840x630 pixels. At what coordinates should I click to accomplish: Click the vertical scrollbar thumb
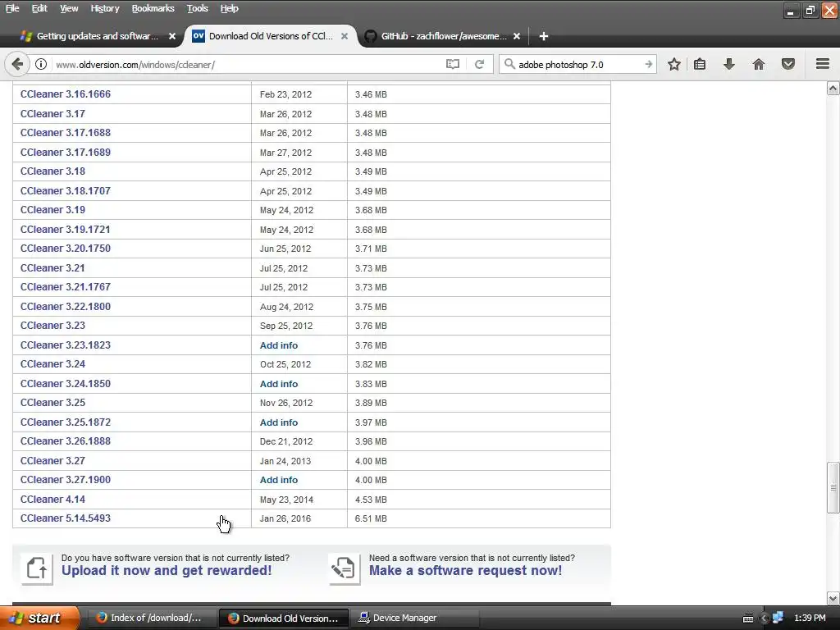point(833,487)
